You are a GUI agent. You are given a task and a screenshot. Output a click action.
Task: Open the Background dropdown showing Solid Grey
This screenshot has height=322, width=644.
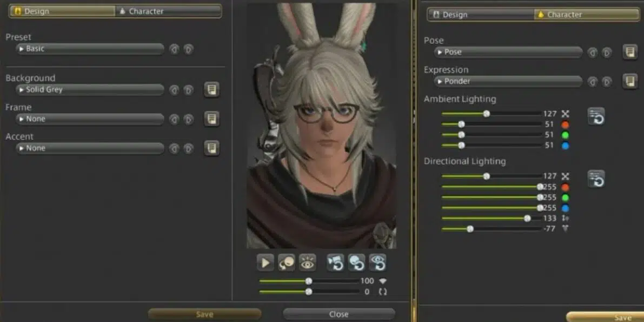pyautogui.click(x=90, y=90)
